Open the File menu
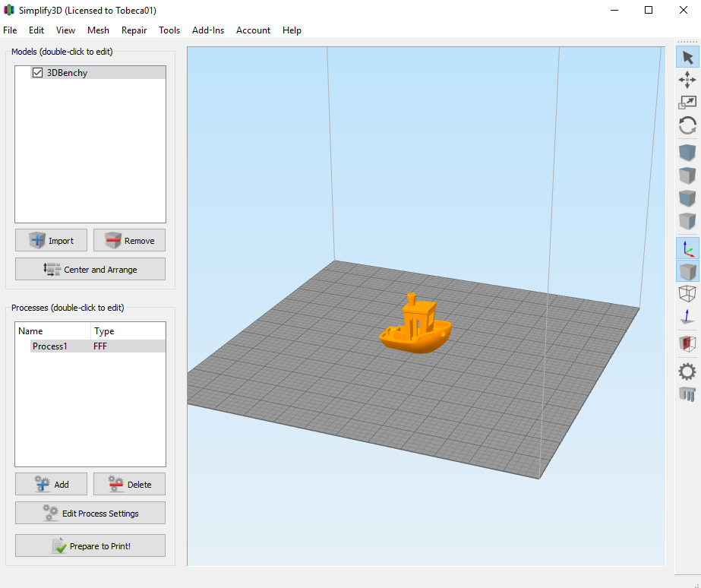This screenshot has height=588, width=701. point(10,30)
